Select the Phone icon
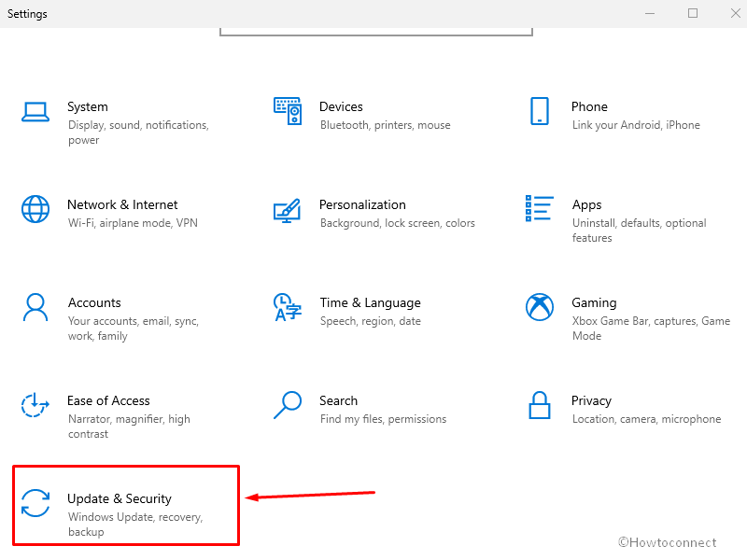This screenshot has width=747, height=560. [540, 111]
